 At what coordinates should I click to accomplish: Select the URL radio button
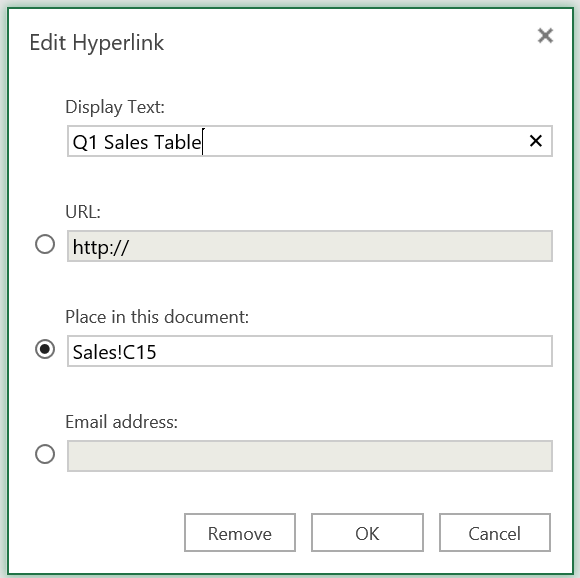(45, 244)
